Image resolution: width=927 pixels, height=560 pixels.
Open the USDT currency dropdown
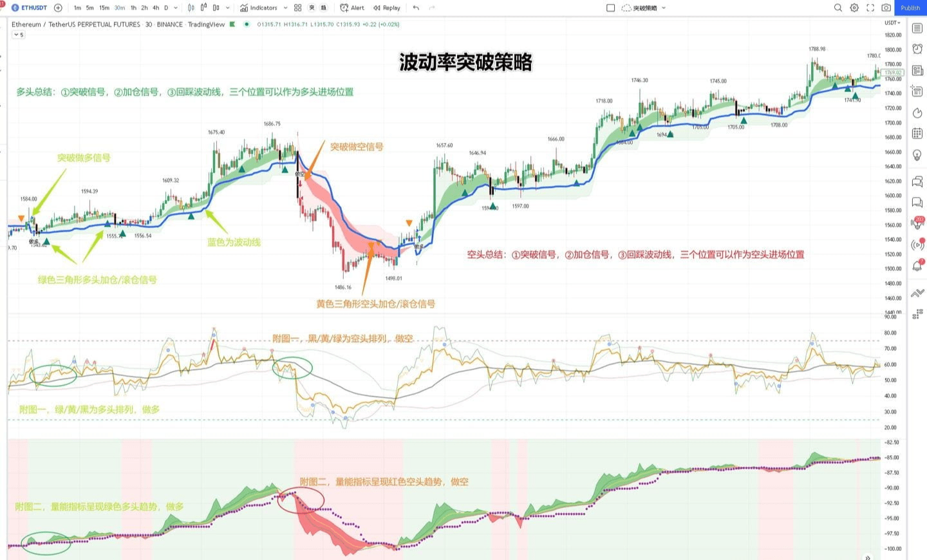click(x=892, y=23)
